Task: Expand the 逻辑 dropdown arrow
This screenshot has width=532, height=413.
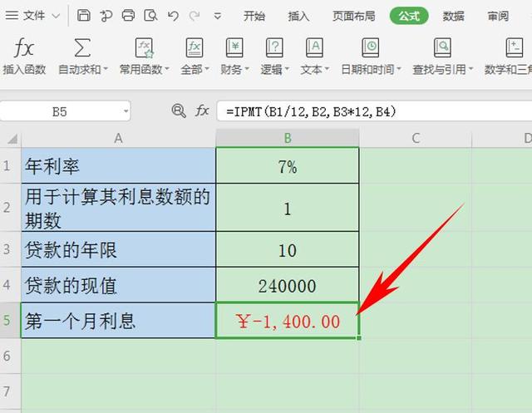Action: tap(287, 69)
